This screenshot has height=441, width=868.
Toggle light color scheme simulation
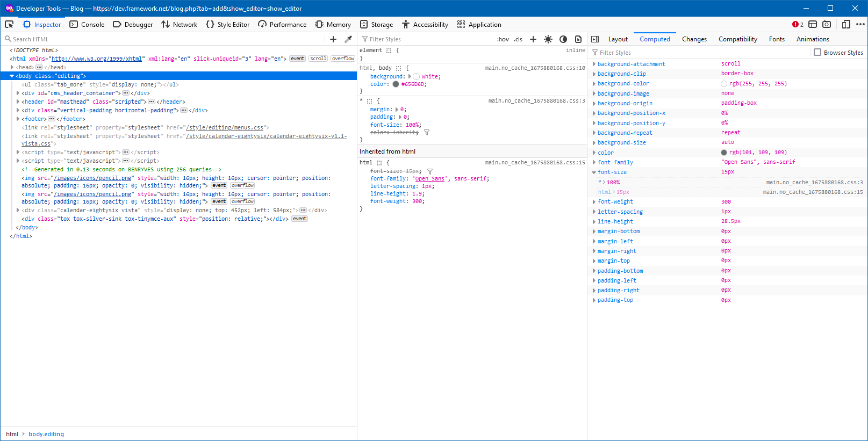548,39
